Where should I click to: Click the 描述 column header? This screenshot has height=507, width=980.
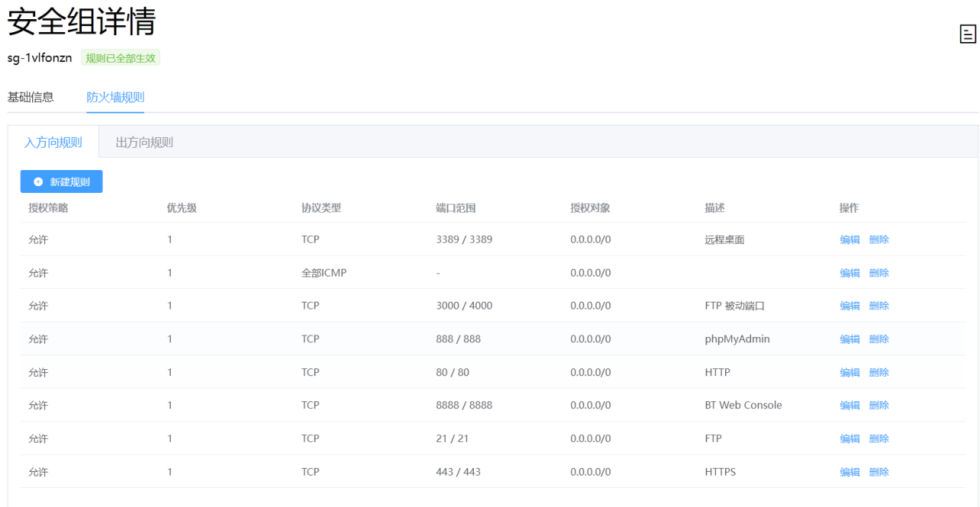[715, 208]
